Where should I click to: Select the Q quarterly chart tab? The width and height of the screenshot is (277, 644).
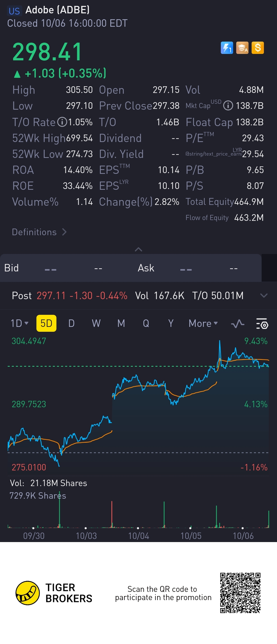[146, 323]
